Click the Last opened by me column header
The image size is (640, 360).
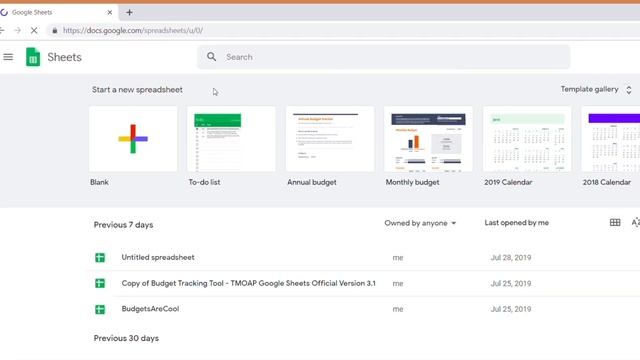(x=516, y=223)
